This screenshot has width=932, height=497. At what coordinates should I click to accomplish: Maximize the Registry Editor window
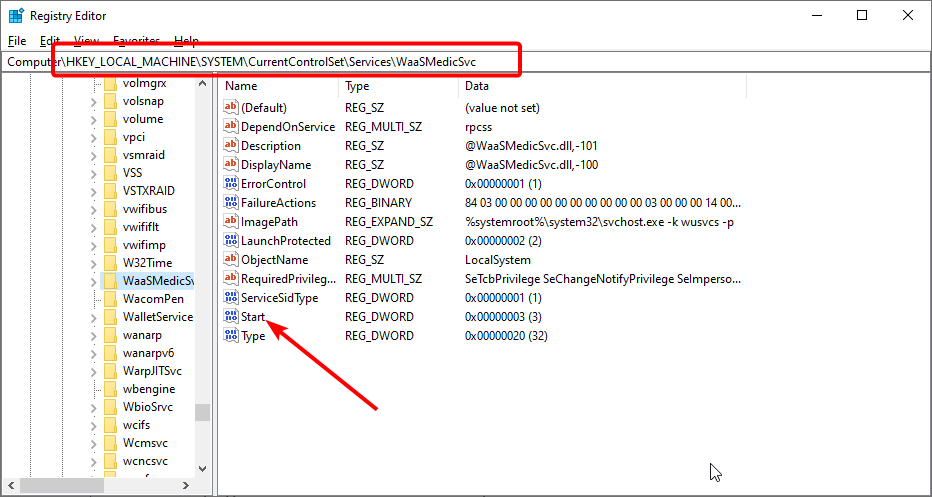pos(862,16)
